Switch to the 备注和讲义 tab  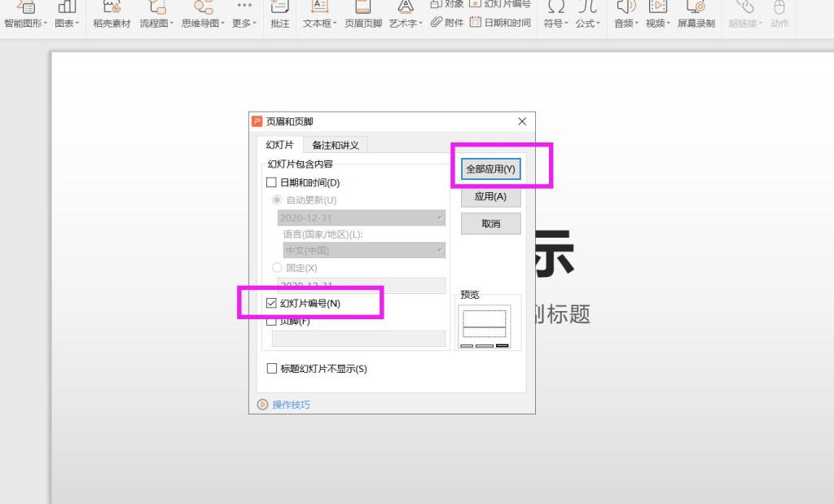[x=335, y=145]
